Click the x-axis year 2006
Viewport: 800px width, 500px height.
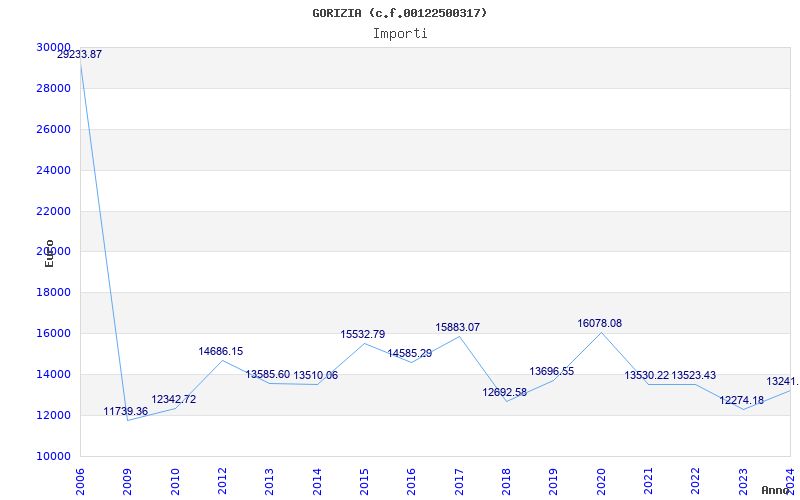click(80, 482)
